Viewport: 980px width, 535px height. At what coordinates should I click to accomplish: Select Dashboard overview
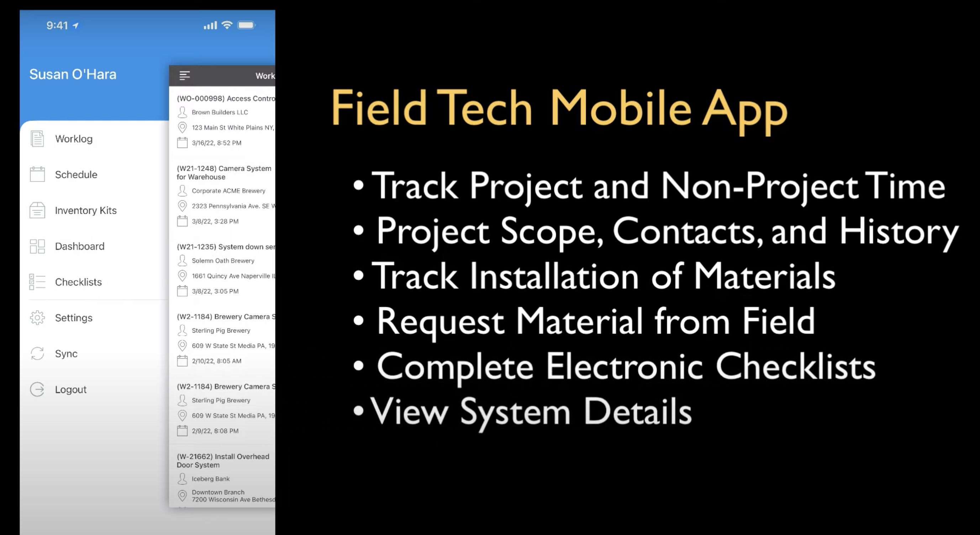pyautogui.click(x=79, y=246)
